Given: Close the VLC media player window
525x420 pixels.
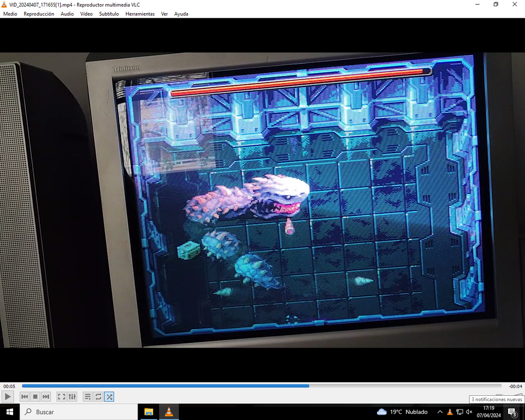Looking at the screenshot, I should tap(514, 4).
